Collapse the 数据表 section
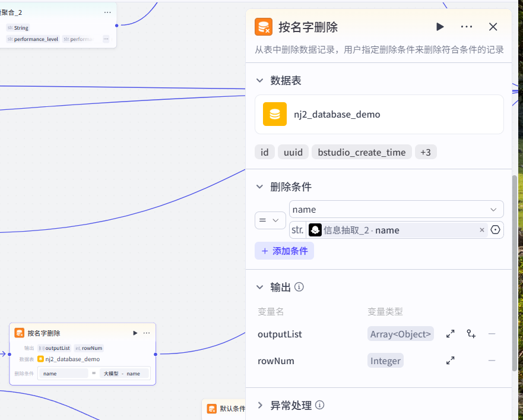 click(x=259, y=80)
